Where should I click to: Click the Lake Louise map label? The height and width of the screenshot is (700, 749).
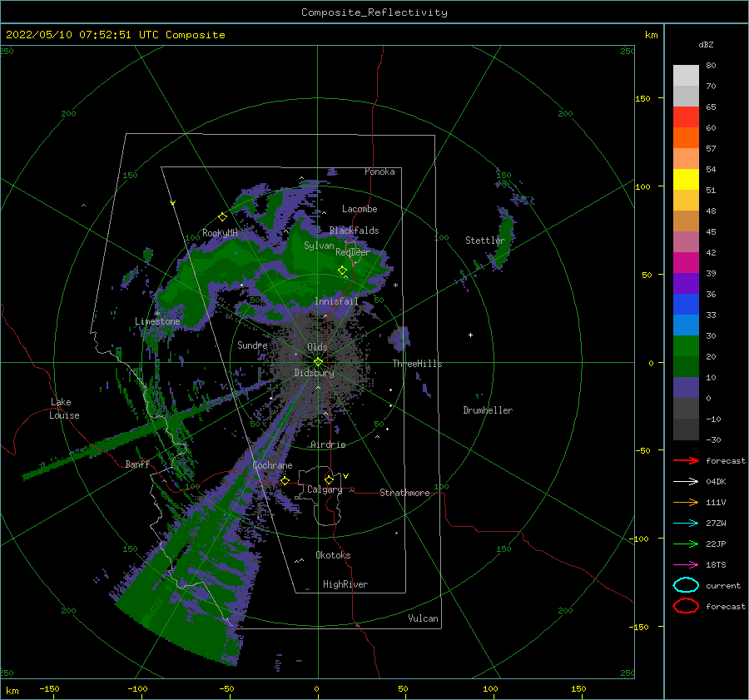point(64,409)
